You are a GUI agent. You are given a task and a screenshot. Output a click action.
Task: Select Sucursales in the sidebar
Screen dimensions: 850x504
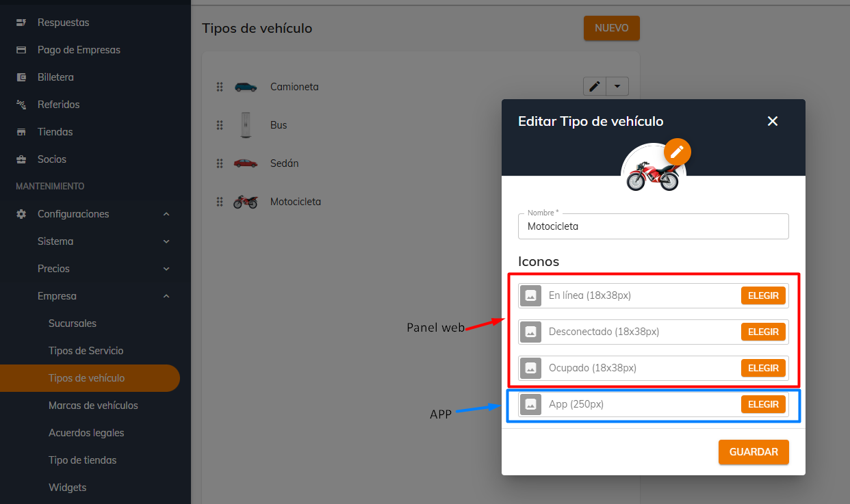73,323
